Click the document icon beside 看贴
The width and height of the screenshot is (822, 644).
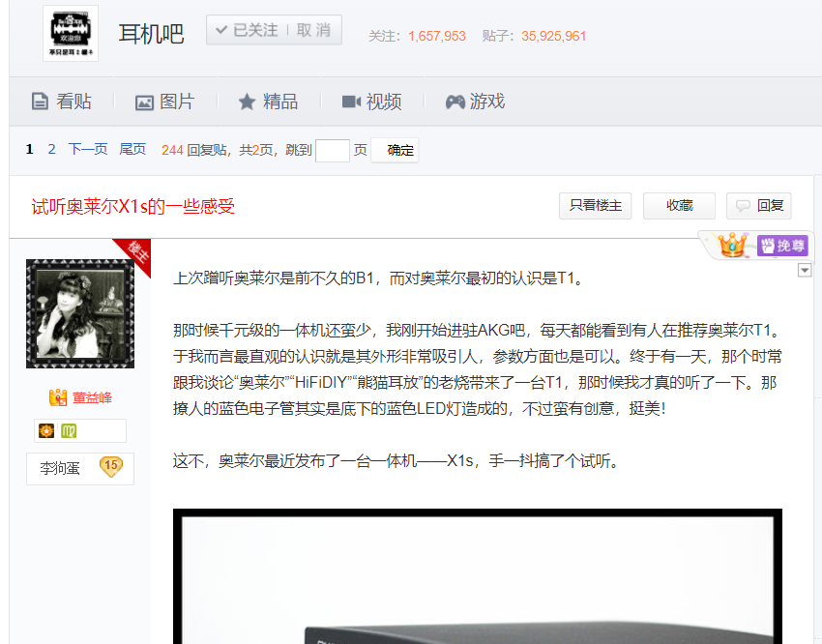point(40,102)
